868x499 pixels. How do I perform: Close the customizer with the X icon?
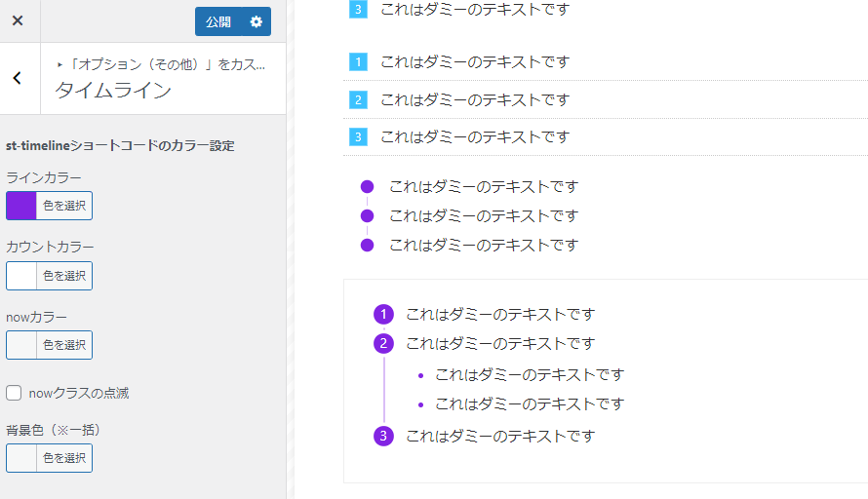(x=18, y=20)
